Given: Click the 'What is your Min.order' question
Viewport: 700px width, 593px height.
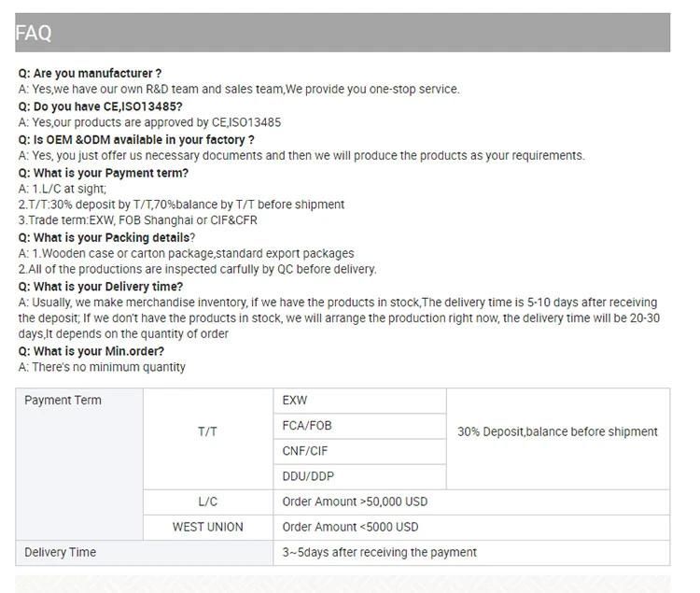Looking at the screenshot, I should tap(91, 351).
